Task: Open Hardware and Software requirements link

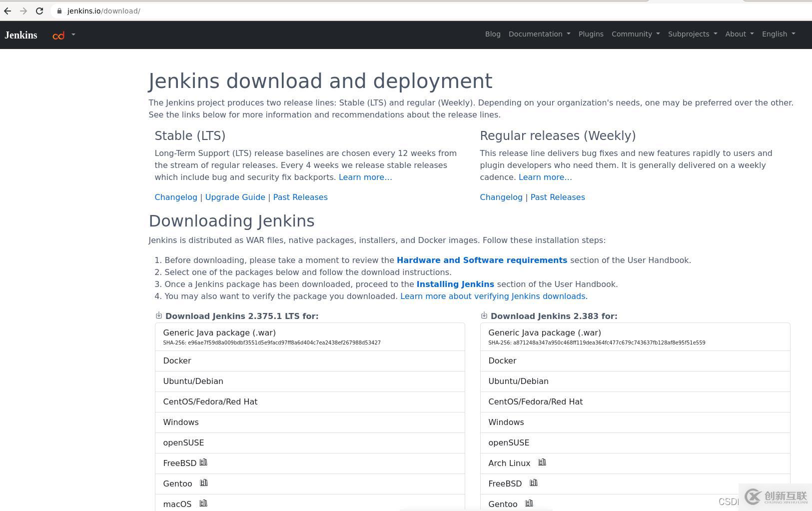Action: click(481, 260)
